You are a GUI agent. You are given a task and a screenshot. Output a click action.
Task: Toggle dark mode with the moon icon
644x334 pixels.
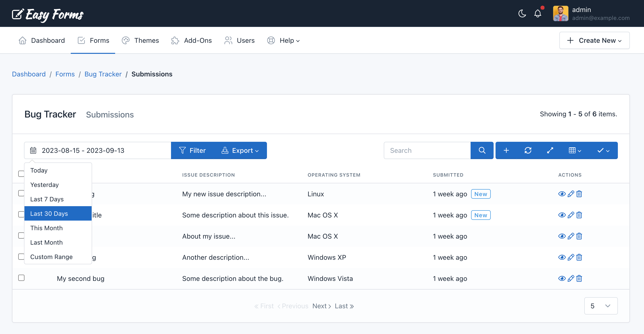[522, 14]
